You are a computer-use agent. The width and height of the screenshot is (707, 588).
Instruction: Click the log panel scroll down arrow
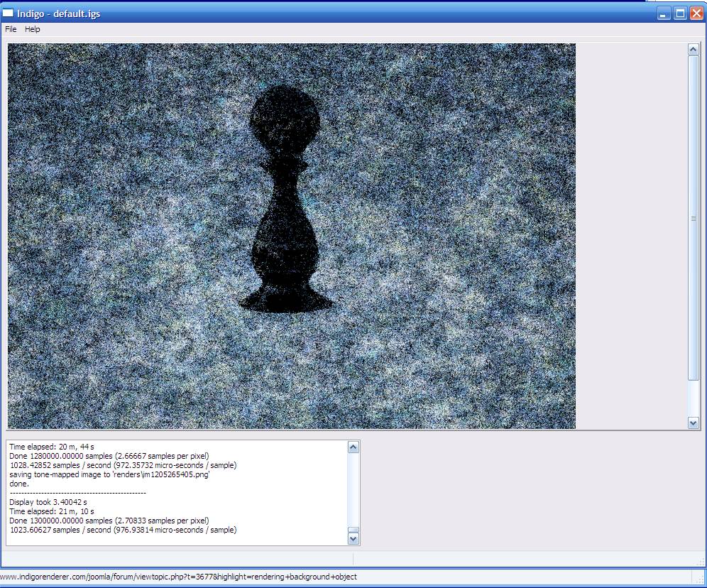point(353,539)
